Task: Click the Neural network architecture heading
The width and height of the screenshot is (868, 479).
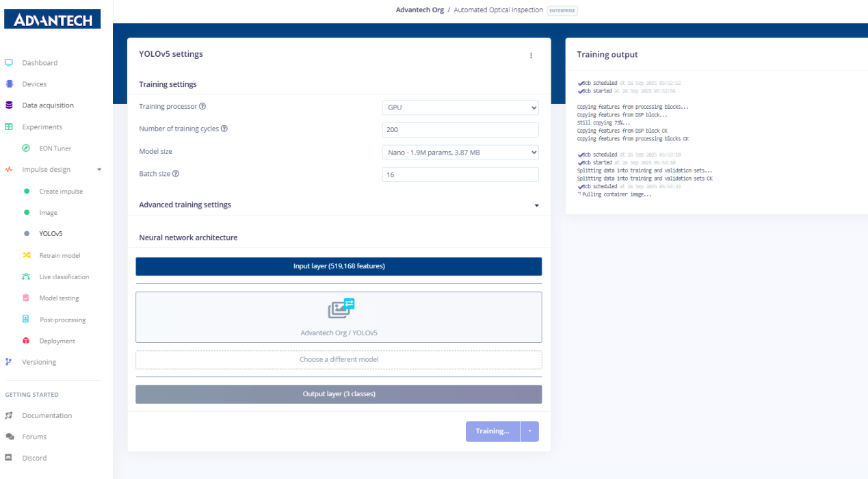Action: (x=188, y=237)
